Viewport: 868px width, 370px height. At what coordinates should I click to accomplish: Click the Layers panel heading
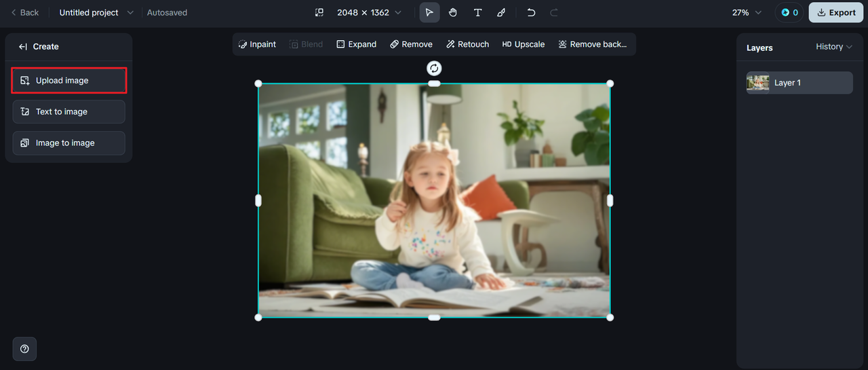click(759, 48)
